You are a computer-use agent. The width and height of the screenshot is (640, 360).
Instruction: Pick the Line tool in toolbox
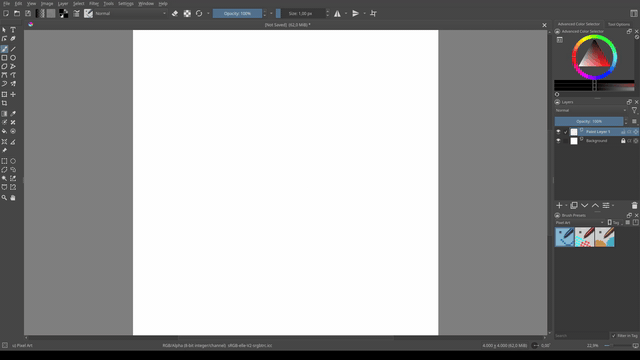13,49
